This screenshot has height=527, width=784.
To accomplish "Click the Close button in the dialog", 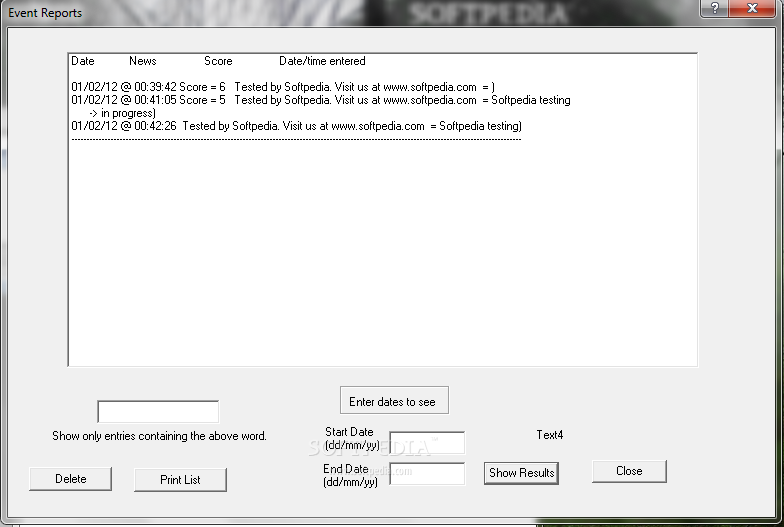I will [629, 471].
